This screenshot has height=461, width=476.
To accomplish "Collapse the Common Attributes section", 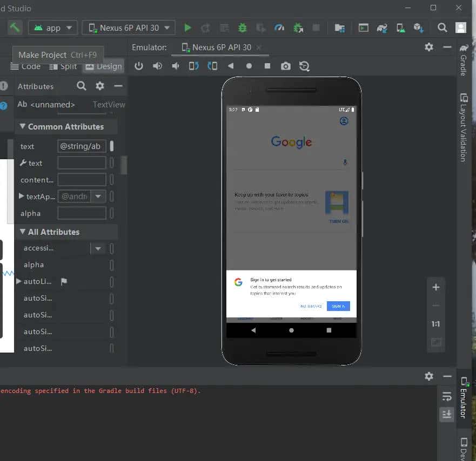I will tap(22, 126).
